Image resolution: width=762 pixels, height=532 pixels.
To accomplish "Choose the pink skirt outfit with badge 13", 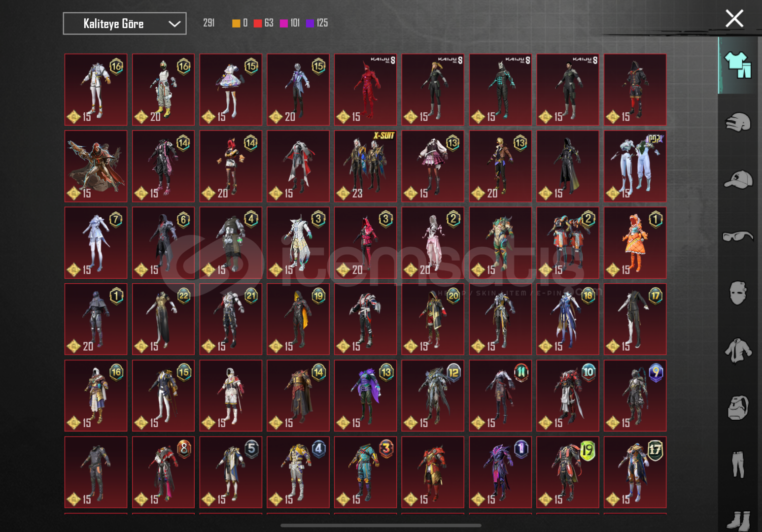I will (433, 166).
